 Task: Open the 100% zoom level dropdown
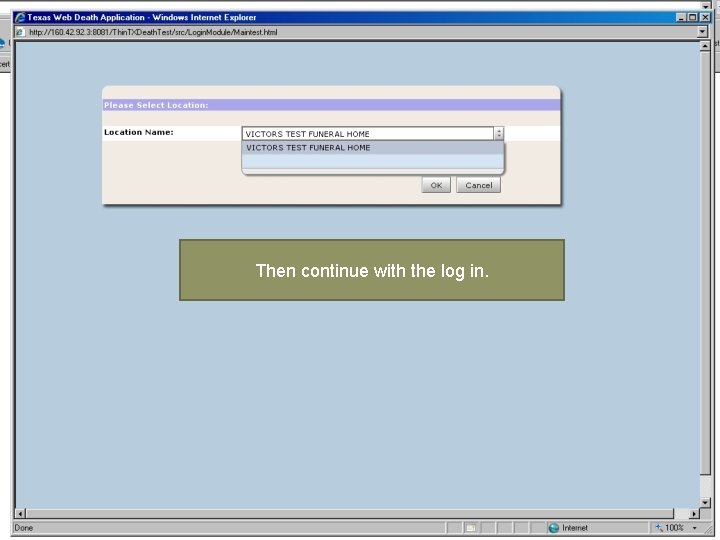(695, 528)
